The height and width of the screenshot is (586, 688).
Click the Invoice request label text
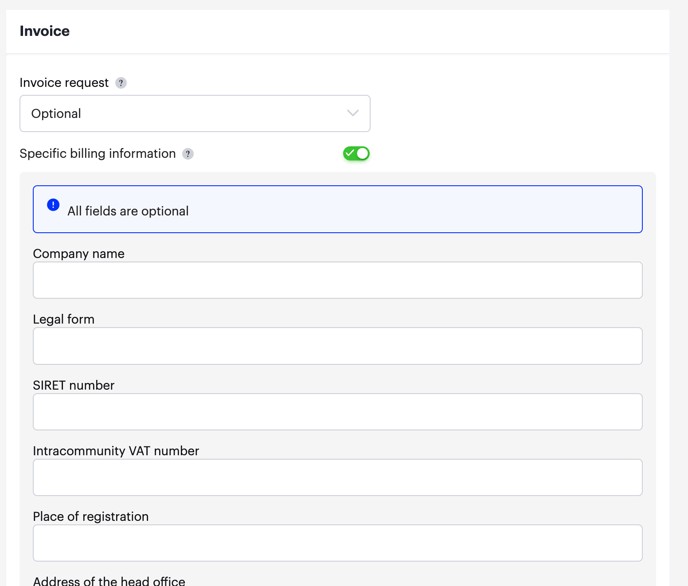[64, 83]
